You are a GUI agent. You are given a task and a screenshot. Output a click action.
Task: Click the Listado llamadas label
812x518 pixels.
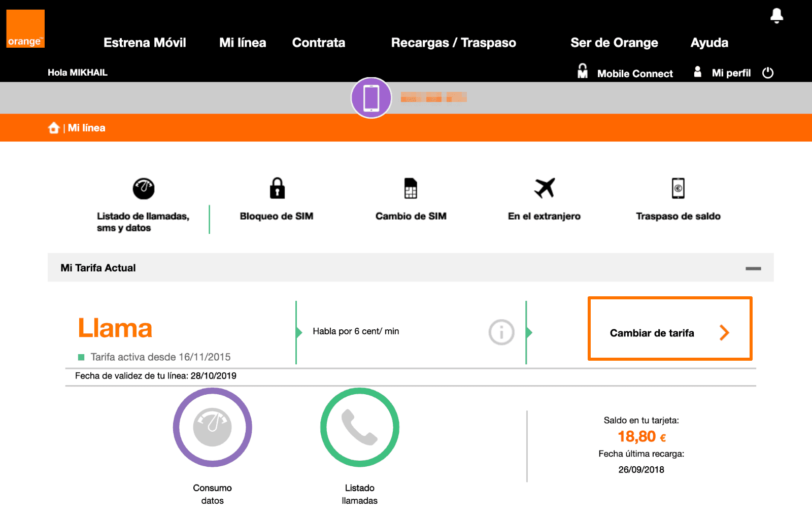(x=360, y=494)
